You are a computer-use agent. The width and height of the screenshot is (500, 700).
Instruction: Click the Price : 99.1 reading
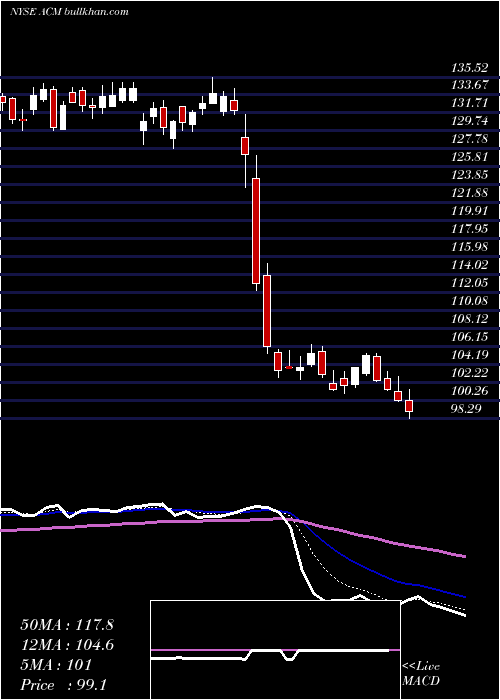[x=63, y=685]
